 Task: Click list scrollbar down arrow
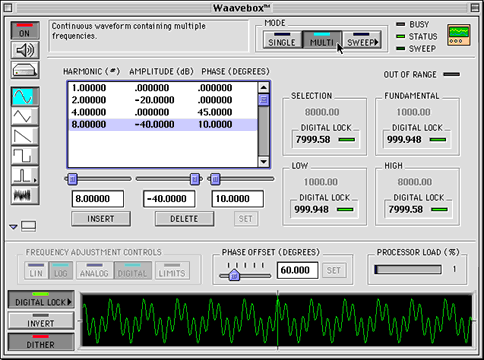point(264,162)
